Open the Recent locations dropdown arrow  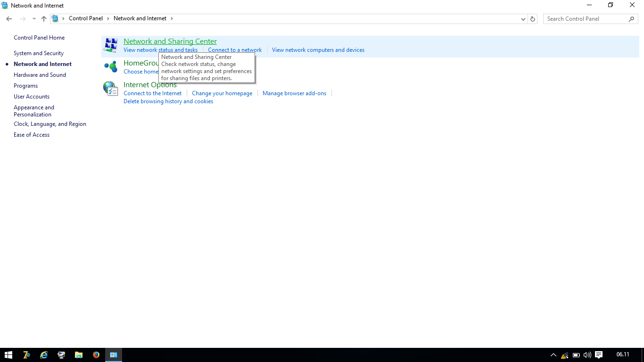click(x=34, y=19)
